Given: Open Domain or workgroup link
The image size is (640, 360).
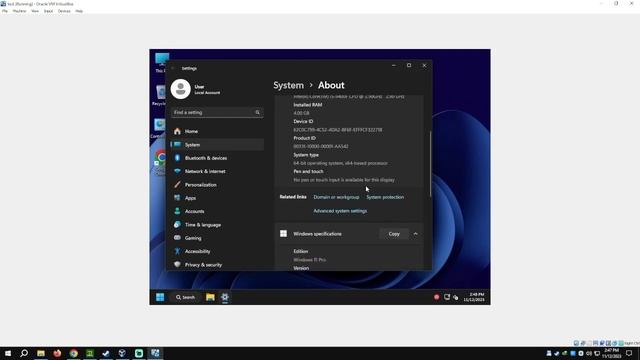Looking at the screenshot, I should click(336, 197).
